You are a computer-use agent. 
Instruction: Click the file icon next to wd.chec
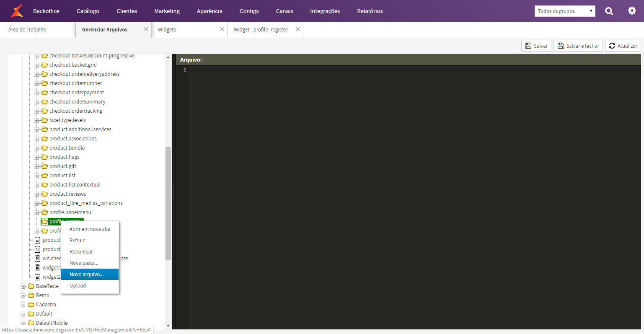pyautogui.click(x=38, y=258)
